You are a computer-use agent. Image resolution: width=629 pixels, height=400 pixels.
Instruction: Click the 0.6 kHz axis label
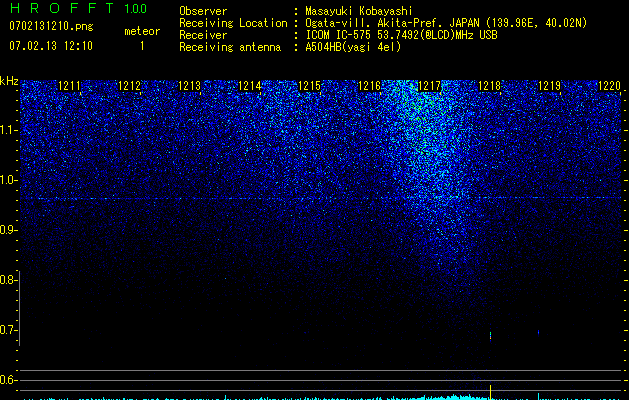tap(9, 380)
